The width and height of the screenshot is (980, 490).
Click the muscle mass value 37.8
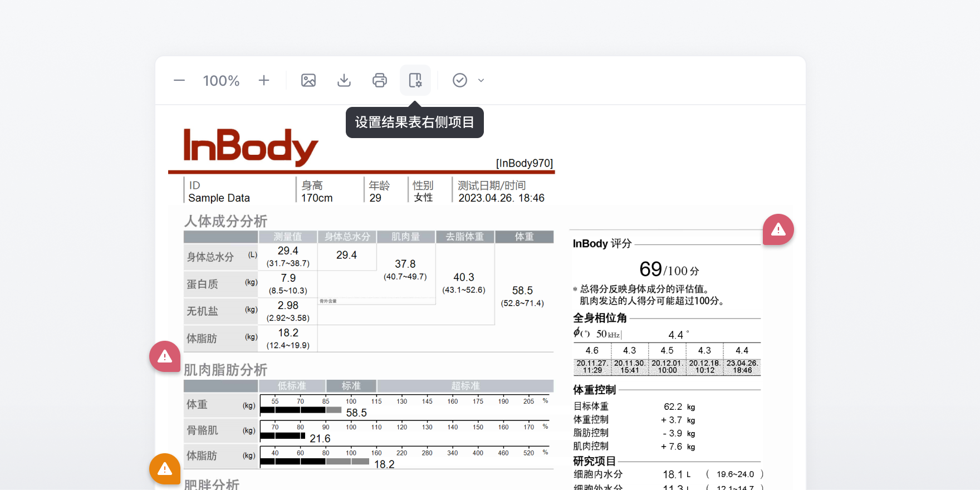pos(405,264)
